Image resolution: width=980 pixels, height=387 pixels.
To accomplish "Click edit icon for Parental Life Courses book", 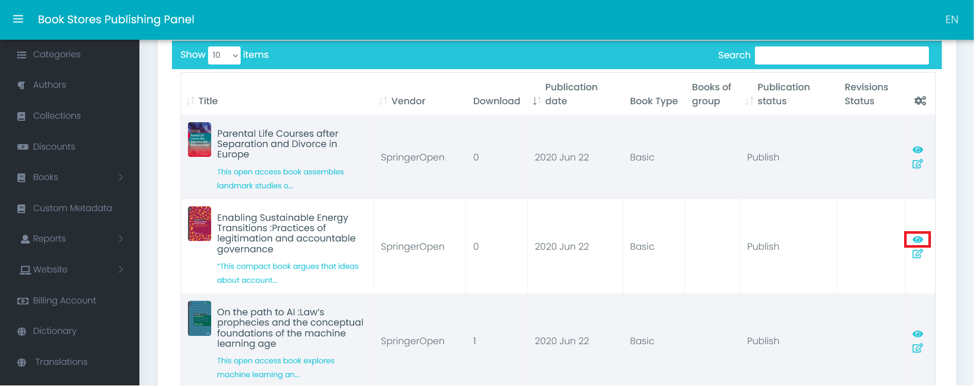I will 917,164.
